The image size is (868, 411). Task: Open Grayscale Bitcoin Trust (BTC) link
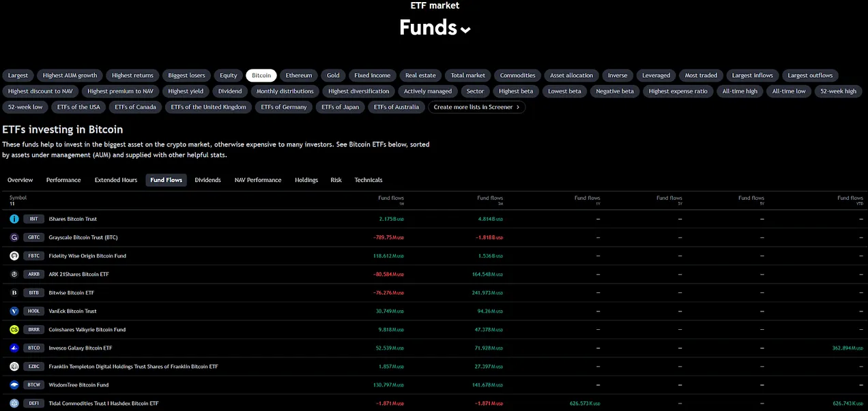click(x=83, y=237)
